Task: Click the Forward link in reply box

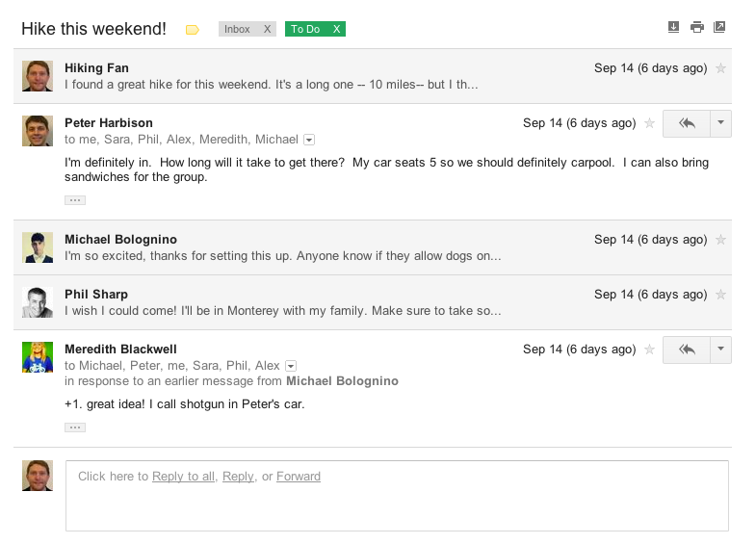Action: pos(299,477)
